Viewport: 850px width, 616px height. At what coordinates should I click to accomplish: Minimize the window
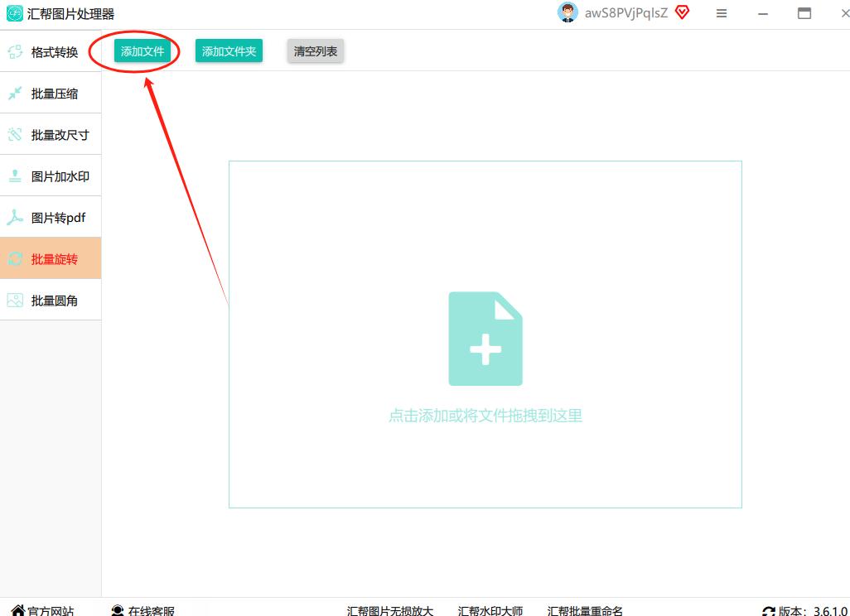[763, 13]
